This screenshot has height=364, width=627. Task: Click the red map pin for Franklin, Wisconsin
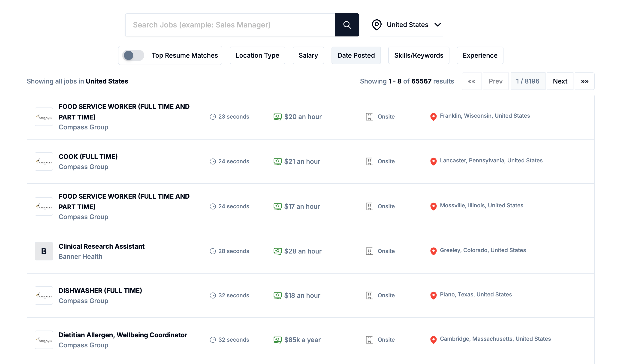tap(433, 117)
